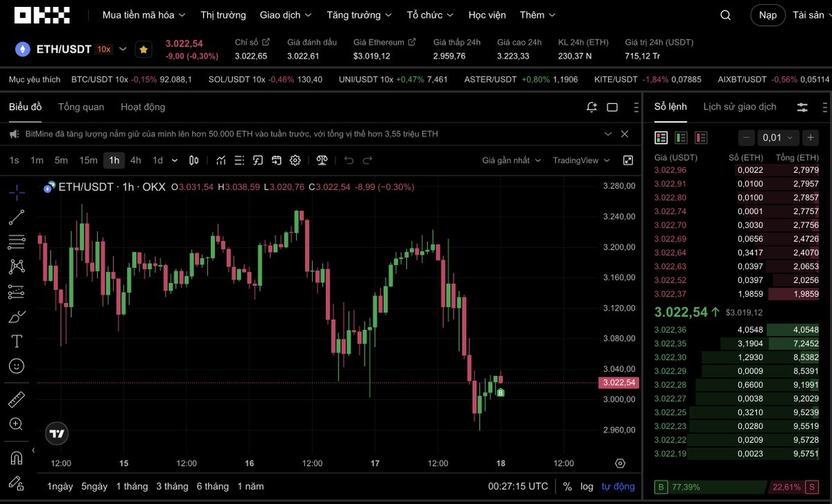Increase price grouping with plus button
The image size is (832, 504).
810,137
